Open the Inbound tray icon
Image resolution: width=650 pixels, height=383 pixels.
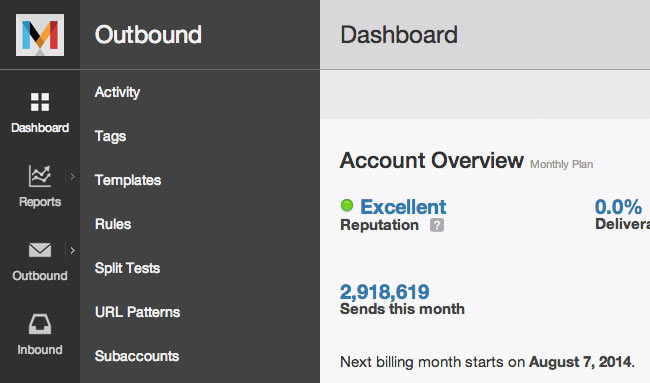tap(40, 324)
